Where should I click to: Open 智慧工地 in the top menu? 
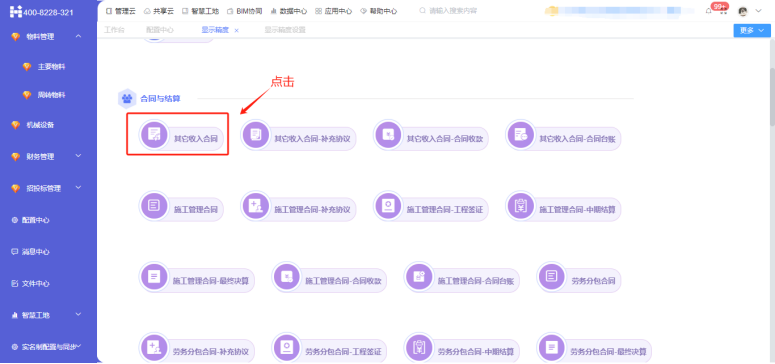point(200,11)
